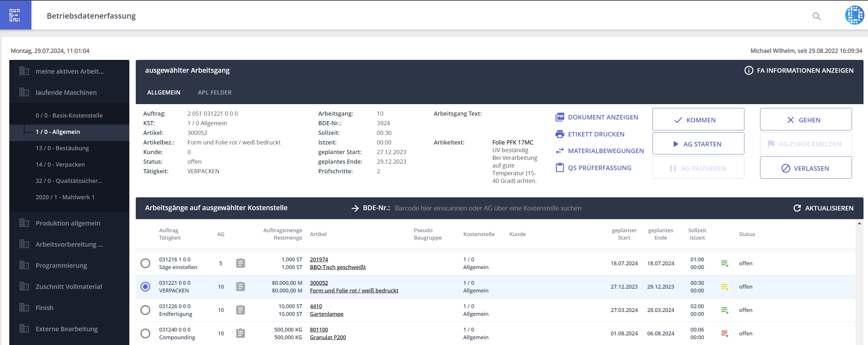Click green status list icon for 031226
The image size is (868, 345).
(x=725, y=310)
